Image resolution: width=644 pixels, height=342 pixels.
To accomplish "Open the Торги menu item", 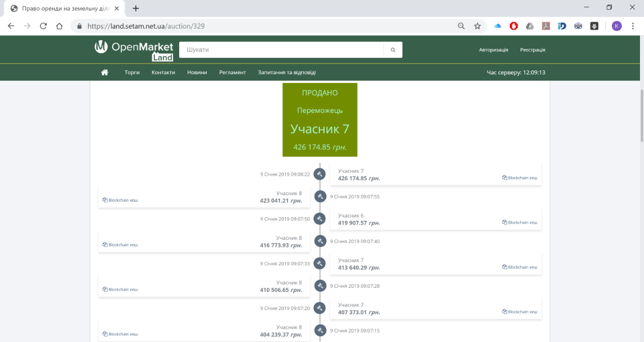I will point(132,72).
